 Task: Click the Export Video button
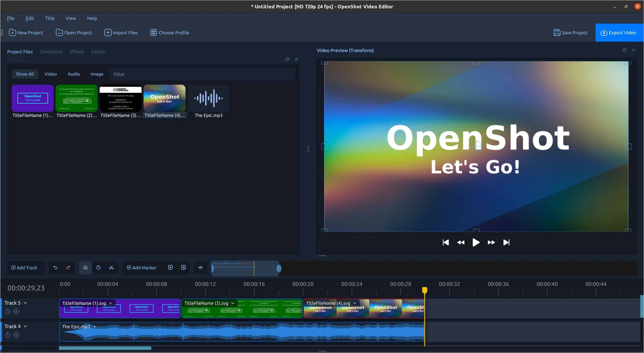pyautogui.click(x=619, y=33)
